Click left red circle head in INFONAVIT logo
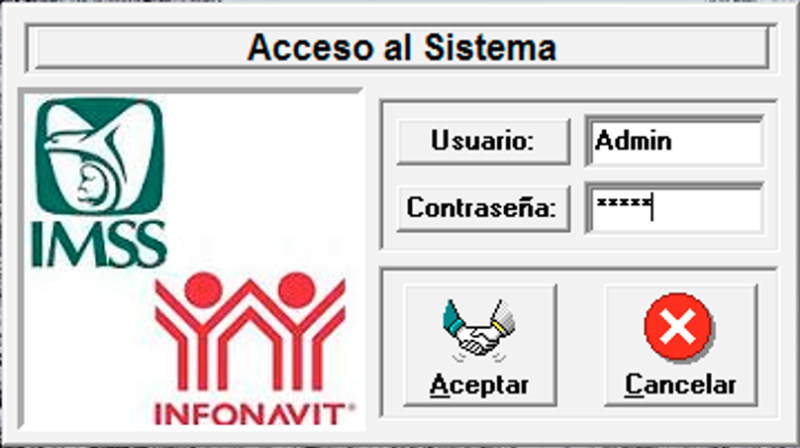 (204, 290)
